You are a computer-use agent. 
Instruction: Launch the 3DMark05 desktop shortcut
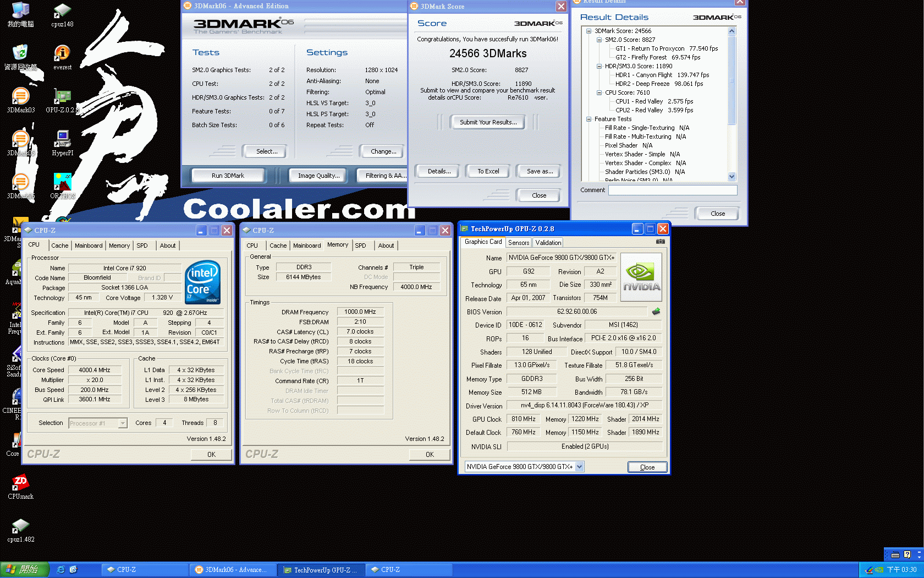click(x=20, y=143)
